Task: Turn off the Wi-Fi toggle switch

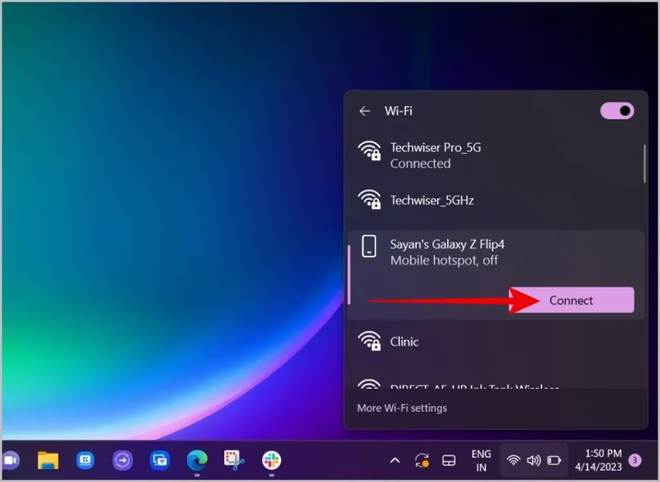Action: point(617,111)
